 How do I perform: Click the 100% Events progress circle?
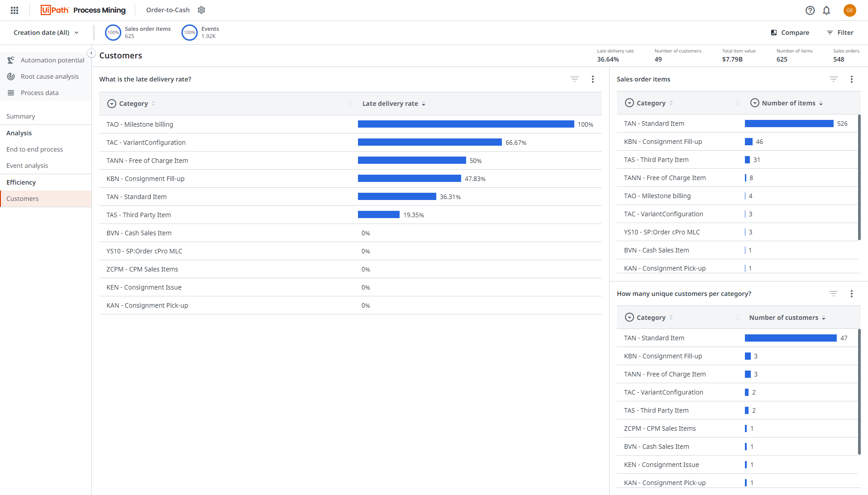click(x=189, y=32)
